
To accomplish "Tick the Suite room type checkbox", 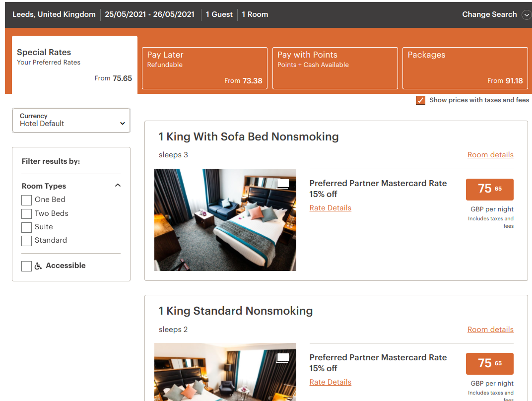I will pyautogui.click(x=27, y=227).
